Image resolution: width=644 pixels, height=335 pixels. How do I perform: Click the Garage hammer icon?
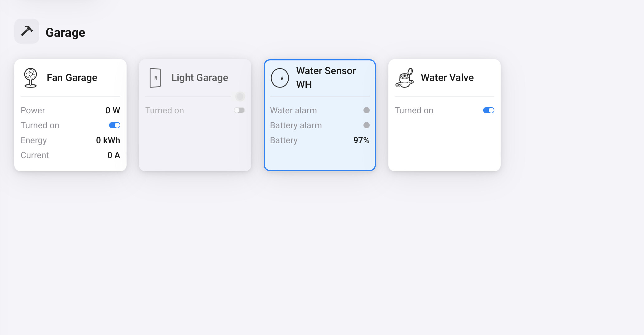27,31
